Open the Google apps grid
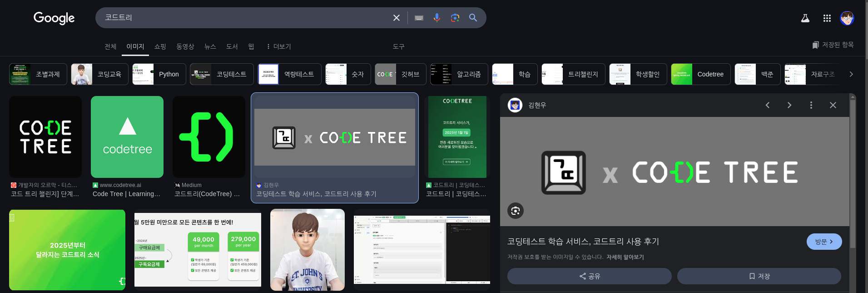The width and height of the screenshot is (868, 293). [x=827, y=18]
